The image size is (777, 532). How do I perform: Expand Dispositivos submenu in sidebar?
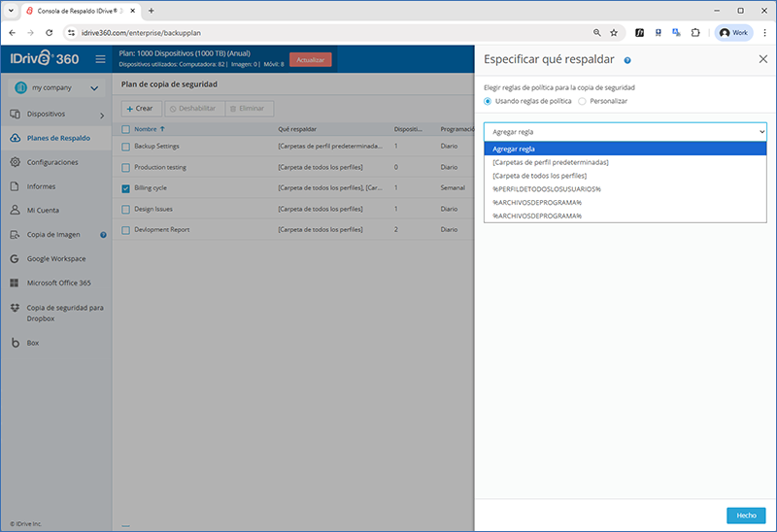(x=101, y=115)
